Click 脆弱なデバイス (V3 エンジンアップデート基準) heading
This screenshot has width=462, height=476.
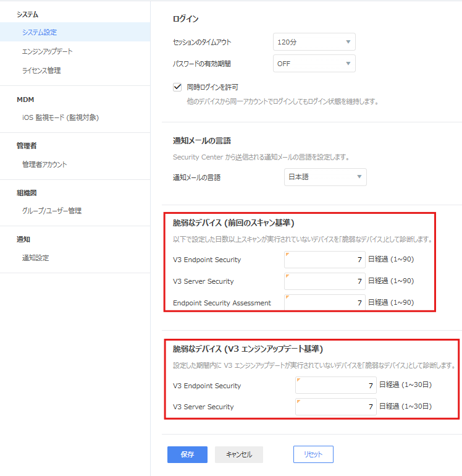pyautogui.click(x=248, y=349)
